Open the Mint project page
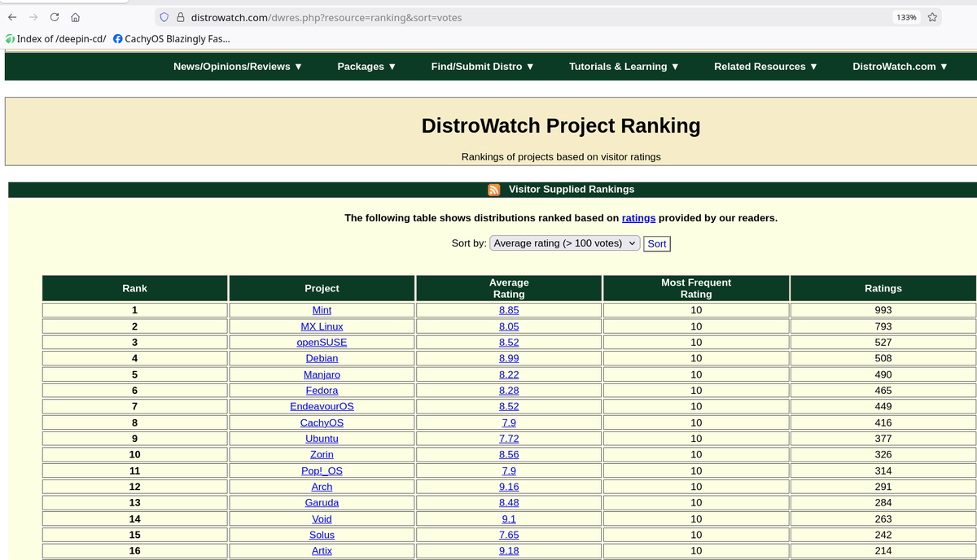The width and height of the screenshot is (977, 560). 322,310
